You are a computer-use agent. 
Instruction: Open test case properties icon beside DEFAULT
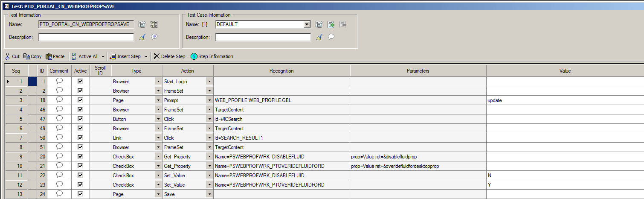319,24
